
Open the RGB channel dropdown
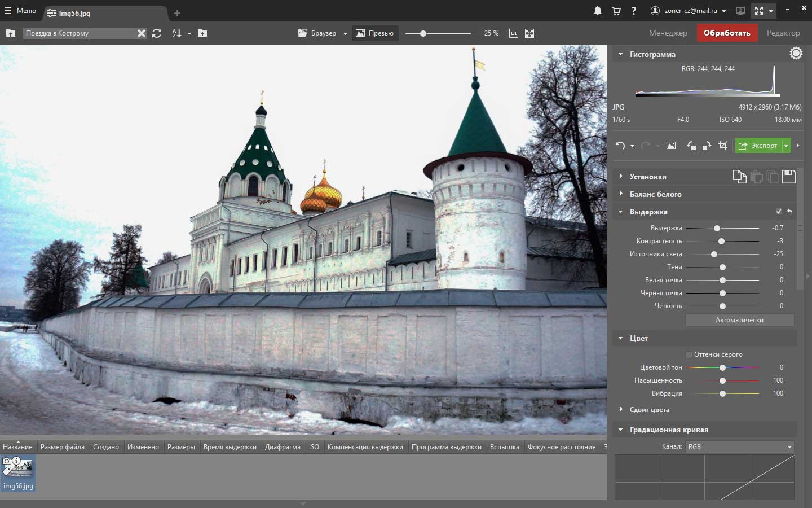click(739, 446)
